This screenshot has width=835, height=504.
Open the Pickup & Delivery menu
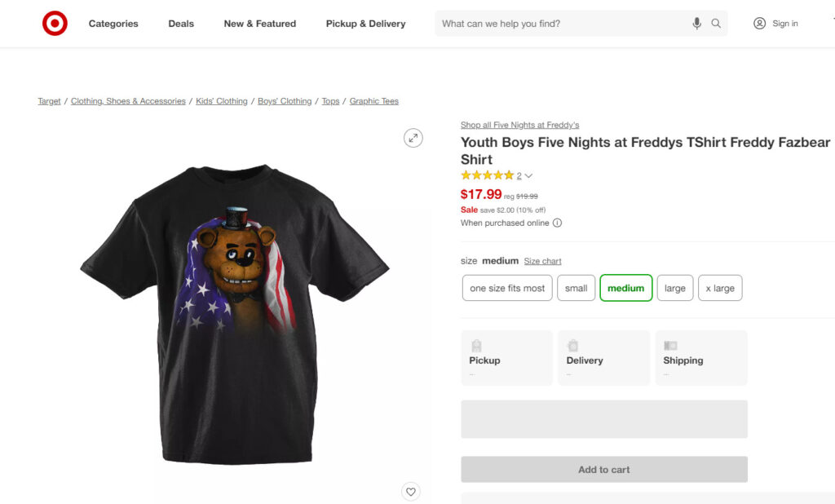pos(365,24)
